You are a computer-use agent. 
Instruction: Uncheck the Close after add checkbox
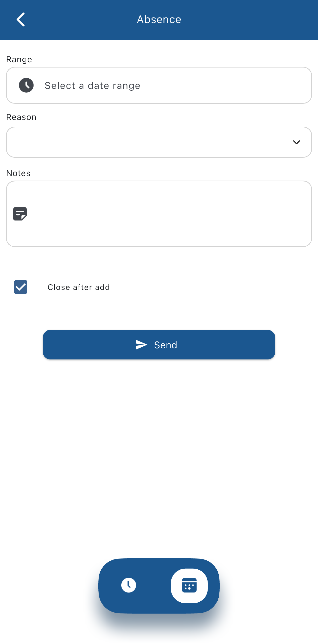pyautogui.click(x=20, y=287)
